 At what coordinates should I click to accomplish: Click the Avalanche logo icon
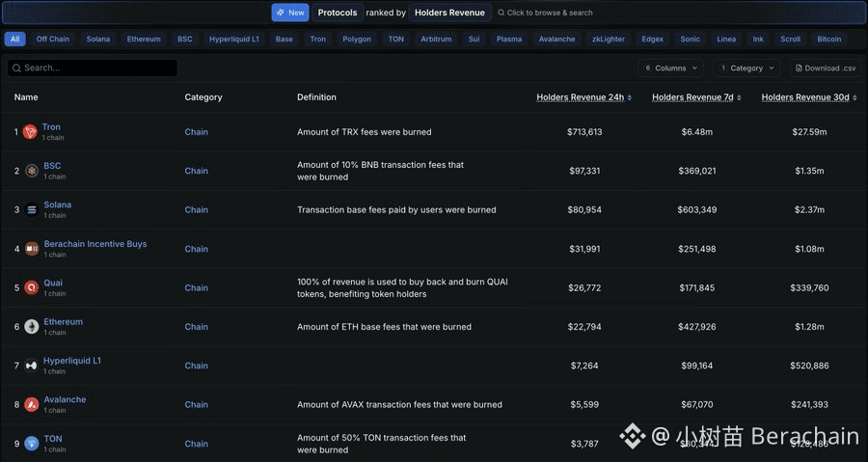pos(32,404)
